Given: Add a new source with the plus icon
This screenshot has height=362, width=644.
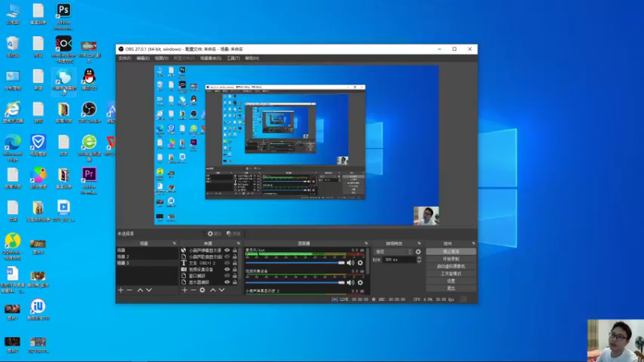Looking at the screenshot, I should pyautogui.click(x=184, y=290).
